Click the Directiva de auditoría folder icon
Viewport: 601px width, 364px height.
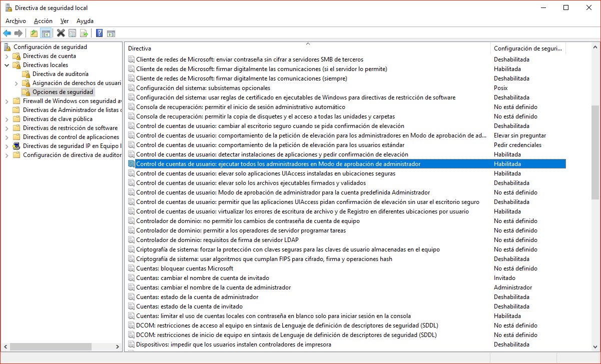point(26,74)
